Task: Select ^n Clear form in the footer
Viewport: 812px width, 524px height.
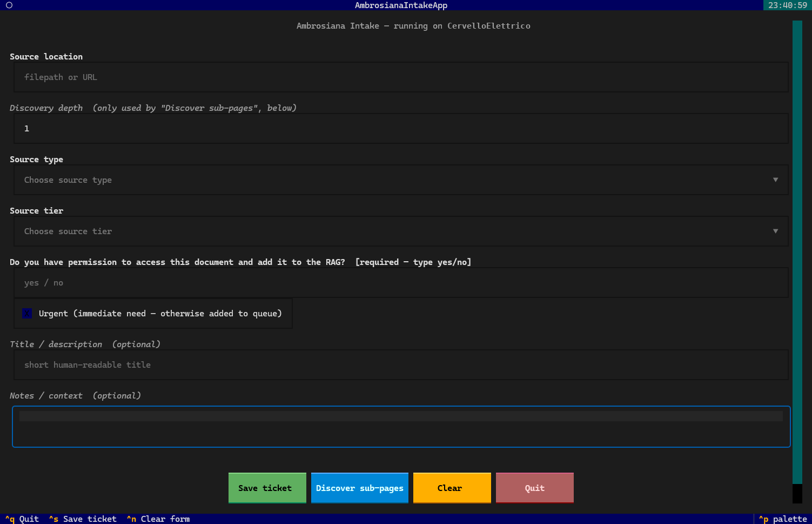Action: pos(158,519)
